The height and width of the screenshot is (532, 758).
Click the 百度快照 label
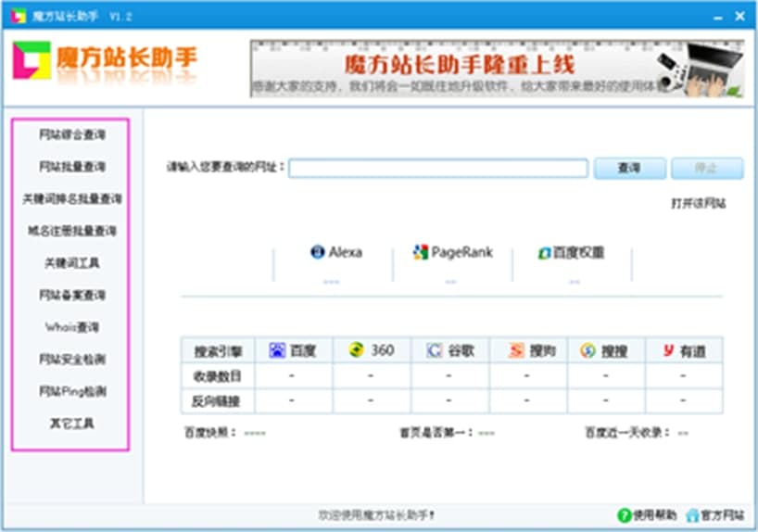pos(210,433)
